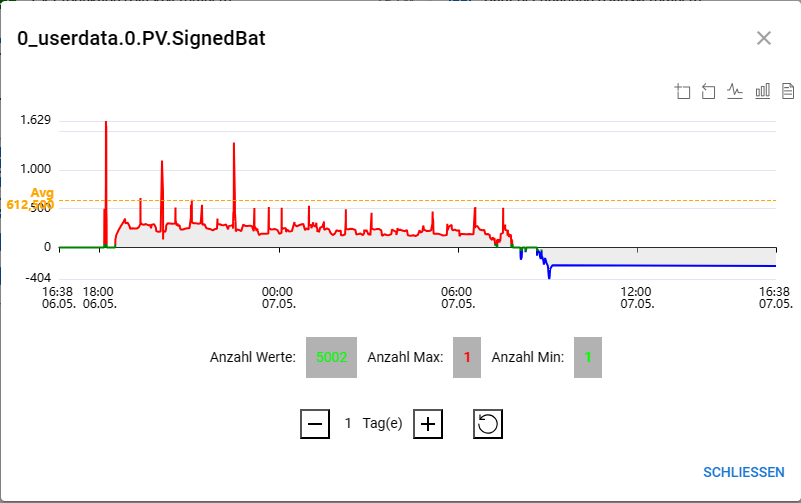Open the data view document icon
Viewport: 801px width, 503px height.
click(x=788, y=92)
